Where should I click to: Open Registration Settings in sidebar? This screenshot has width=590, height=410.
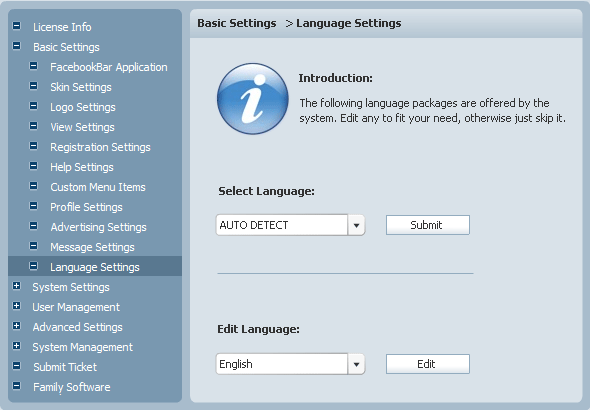[x=100, y=147]
